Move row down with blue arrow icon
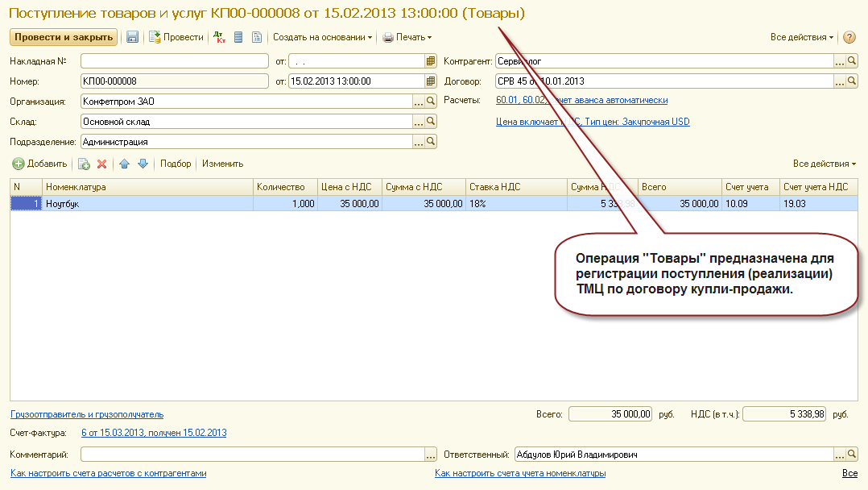Image resolution: width=868 pixels, height=490 pixels. tap(143, 164)
